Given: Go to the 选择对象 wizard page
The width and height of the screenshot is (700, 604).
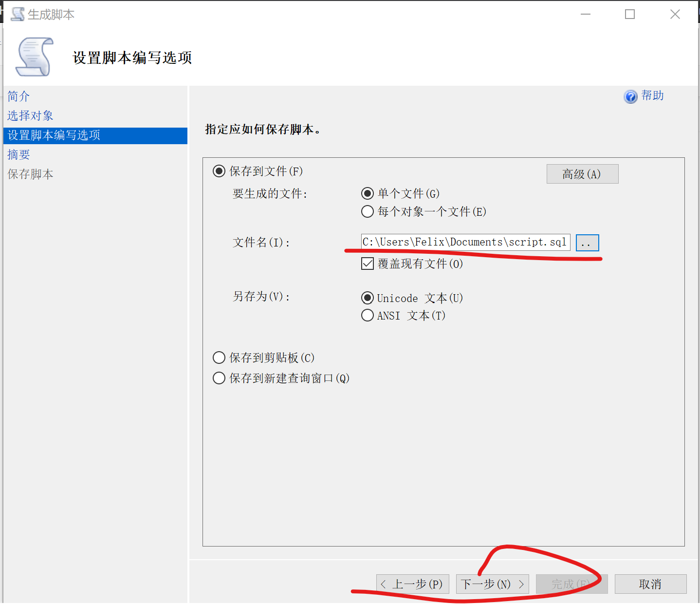Looking at the screenshot, I should pos(30,116).
